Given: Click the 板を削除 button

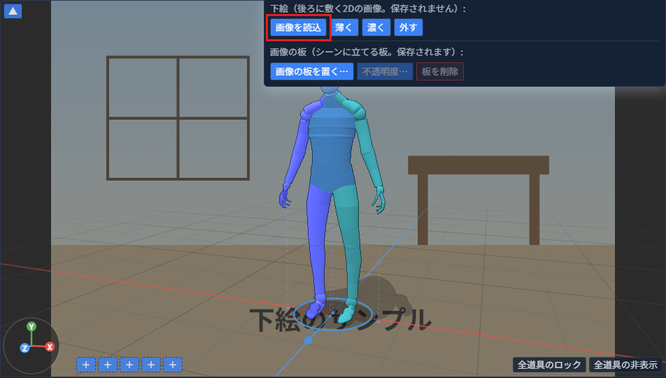Looking at the screenshot, I should coord(440,71).
